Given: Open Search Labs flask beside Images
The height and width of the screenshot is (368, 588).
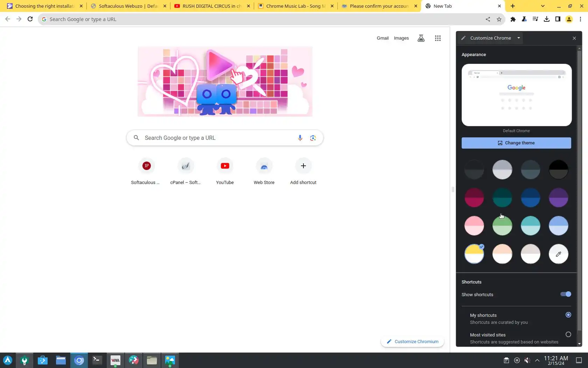Looking at the screenshot, I should coord(421,38).
